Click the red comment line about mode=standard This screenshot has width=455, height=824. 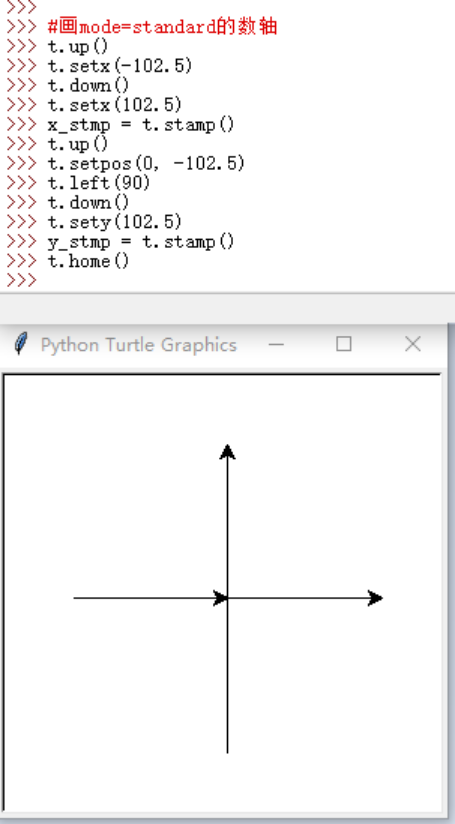click(x=162, y=26)
